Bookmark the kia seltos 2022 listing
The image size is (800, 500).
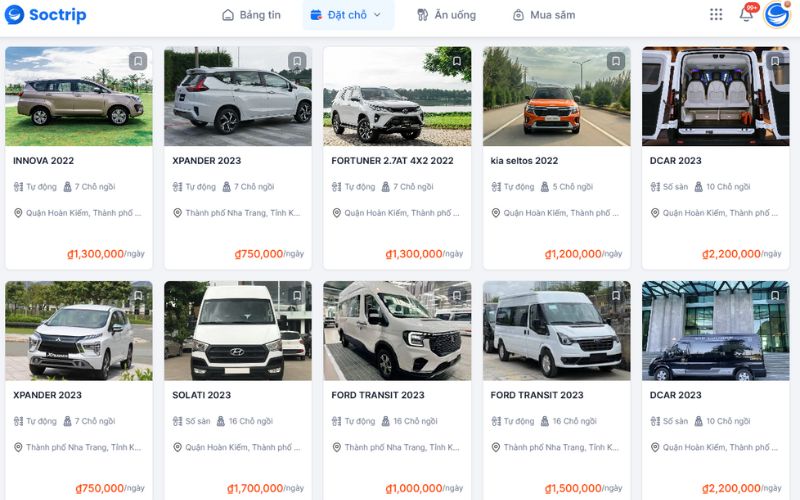pyautogui.click(x=616, y=61)
